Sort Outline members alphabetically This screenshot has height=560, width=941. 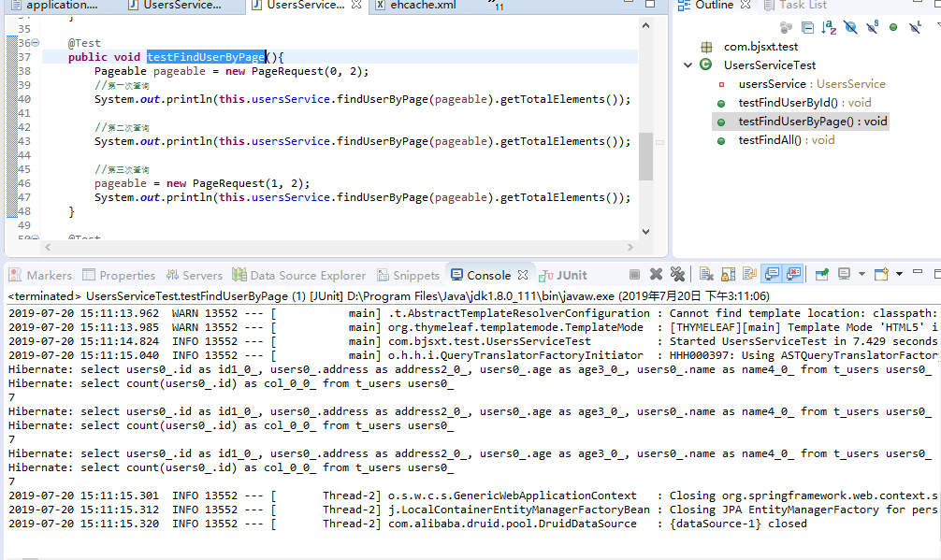(x=830, y=28)
